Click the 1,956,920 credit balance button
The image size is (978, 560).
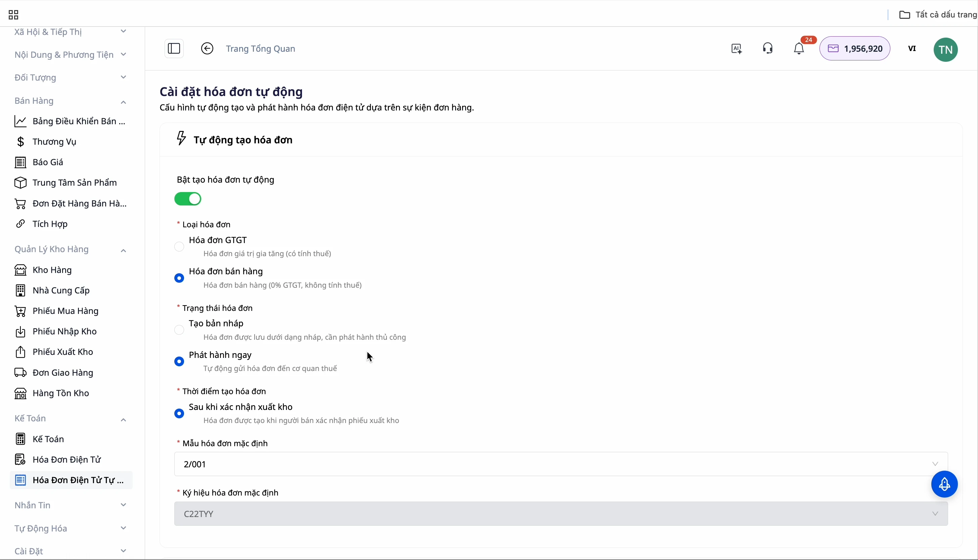(854, 48)
